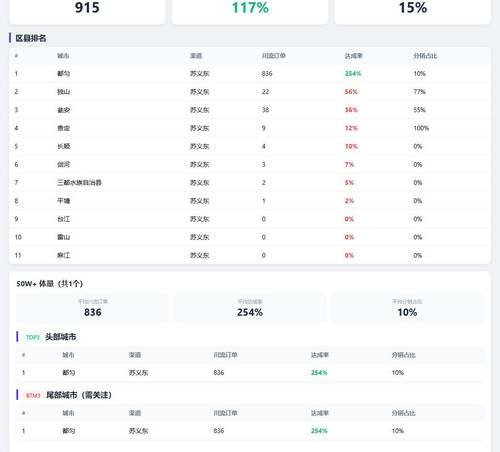
Task: Click the 区县排名 section heading
Action: pos(31,38)
